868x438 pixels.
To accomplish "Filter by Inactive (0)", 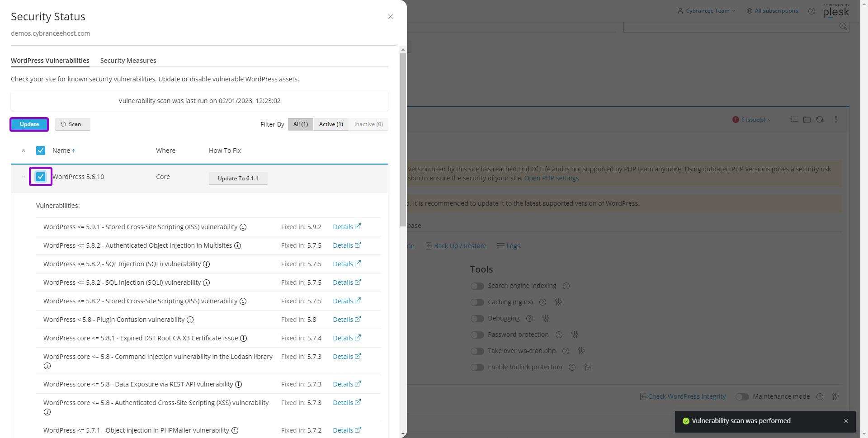I will [368, 124].
